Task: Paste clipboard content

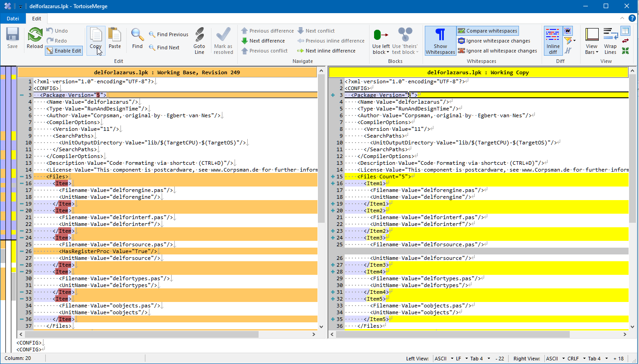Action: [115, 38]
